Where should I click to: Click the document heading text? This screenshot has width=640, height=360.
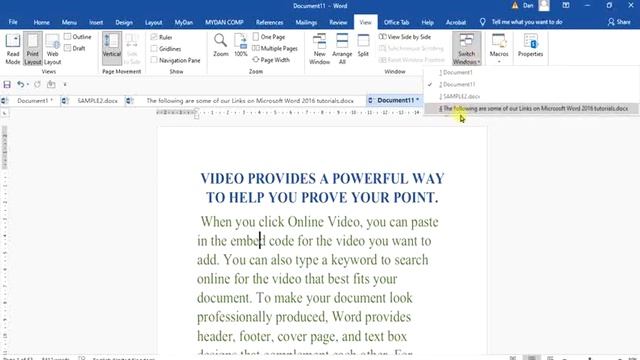(322, 188)
